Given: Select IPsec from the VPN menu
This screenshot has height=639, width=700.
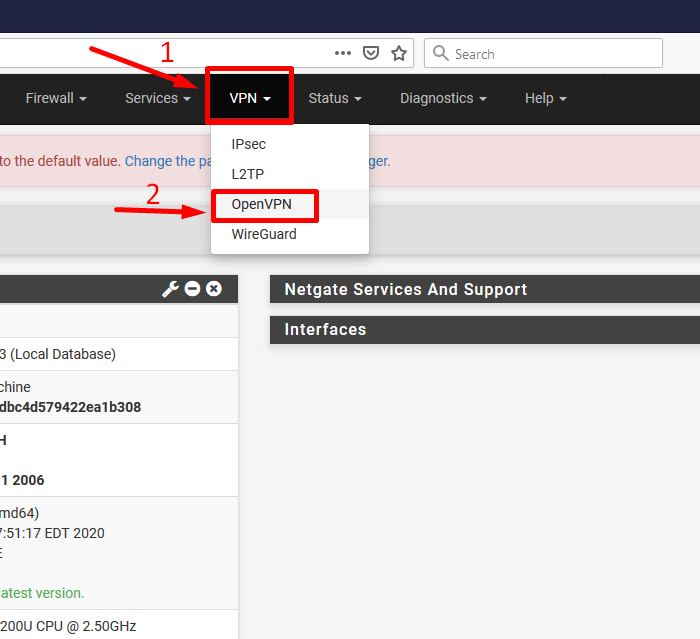Looking at the screenshot, I should 290,144.
